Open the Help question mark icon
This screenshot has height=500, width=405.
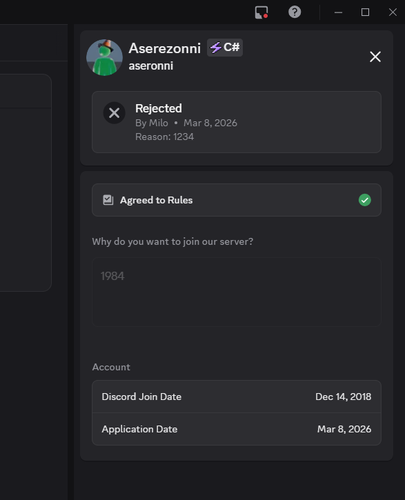click(295, 12)
